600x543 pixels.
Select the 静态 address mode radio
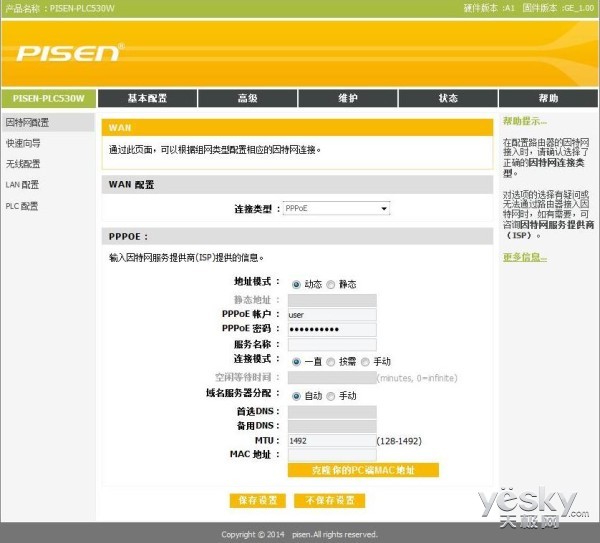[331, 284]
